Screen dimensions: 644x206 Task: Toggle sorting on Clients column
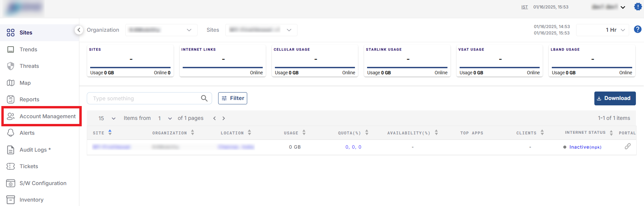(542, 133)
